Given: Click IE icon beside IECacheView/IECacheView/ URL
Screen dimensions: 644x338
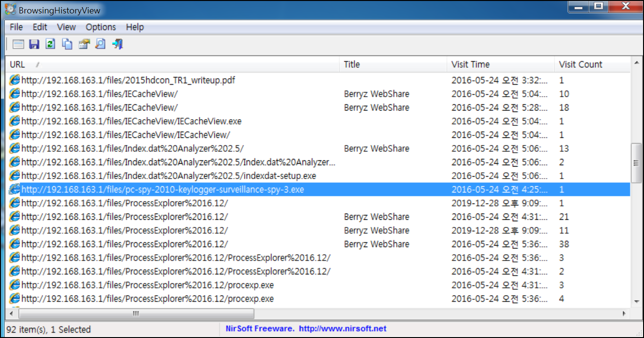Looking at the screenshot, I should pyautogui.click(x=15, y=135).
